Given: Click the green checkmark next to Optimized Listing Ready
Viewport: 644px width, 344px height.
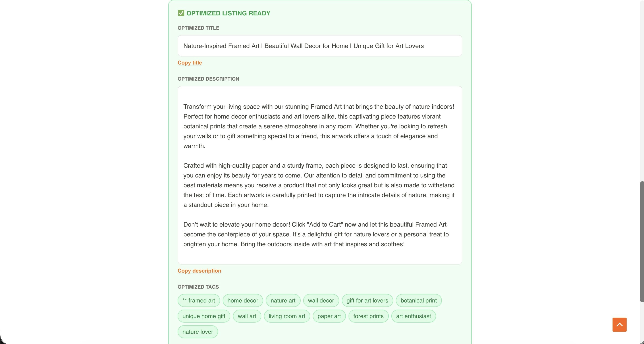Looking at the screenshot, I should pyautogui.click(x=181, y=13).
